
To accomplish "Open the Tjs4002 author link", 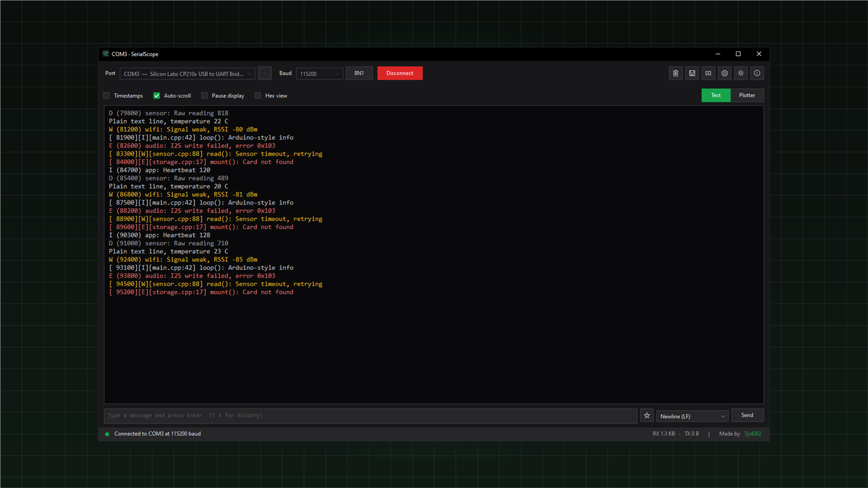I will click(753, 433).
